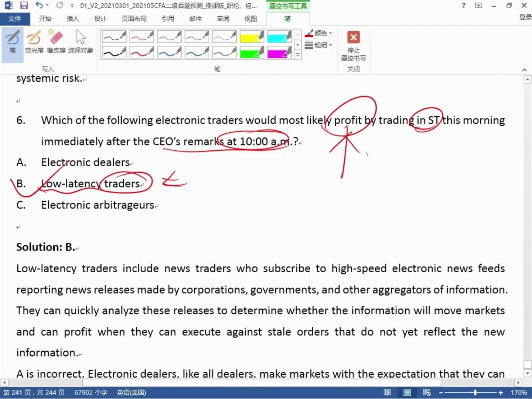
Task: Click the Select Objects arrow tool
Action: pyautogui.click(x=81, y=42)
